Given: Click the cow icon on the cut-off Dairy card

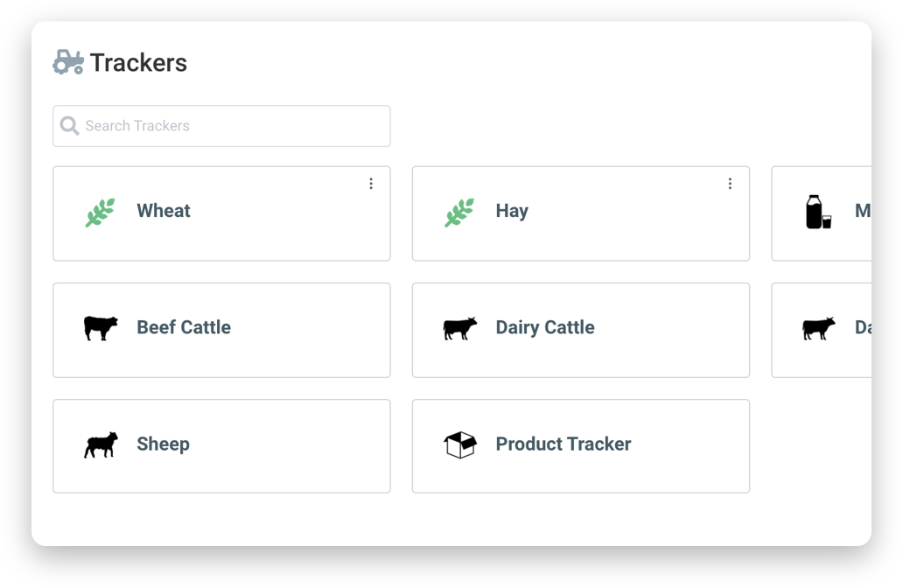Looking at the screenshot, I should coord(817,327).
